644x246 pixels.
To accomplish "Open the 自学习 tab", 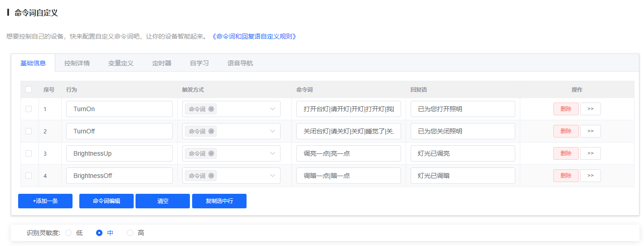I will [199, 63].
